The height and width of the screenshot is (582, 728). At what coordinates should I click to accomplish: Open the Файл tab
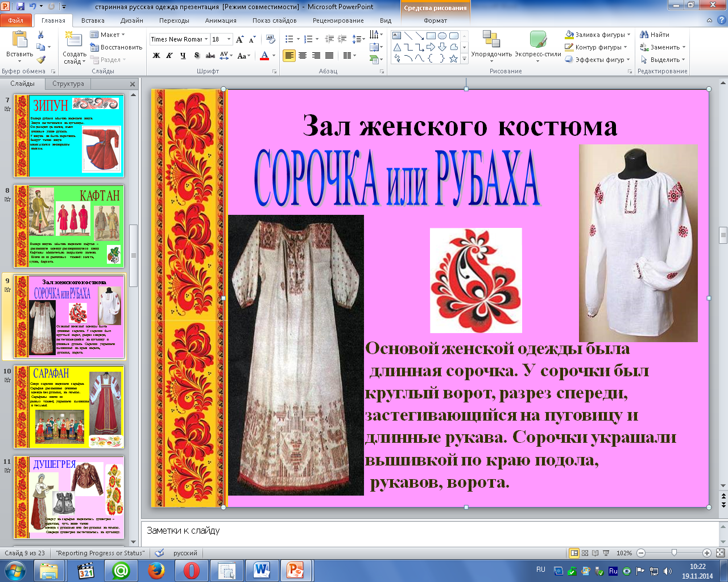point(16,20)
